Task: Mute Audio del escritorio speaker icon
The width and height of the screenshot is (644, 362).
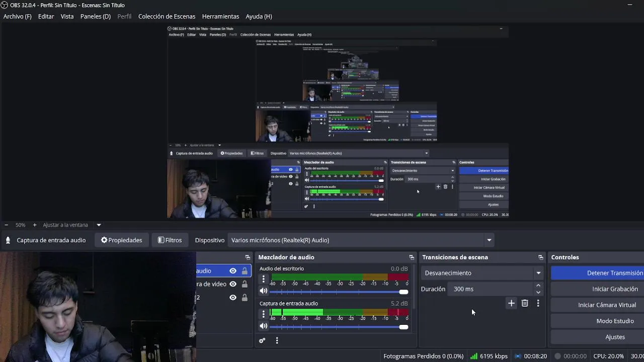Action: tap(263, 291)
